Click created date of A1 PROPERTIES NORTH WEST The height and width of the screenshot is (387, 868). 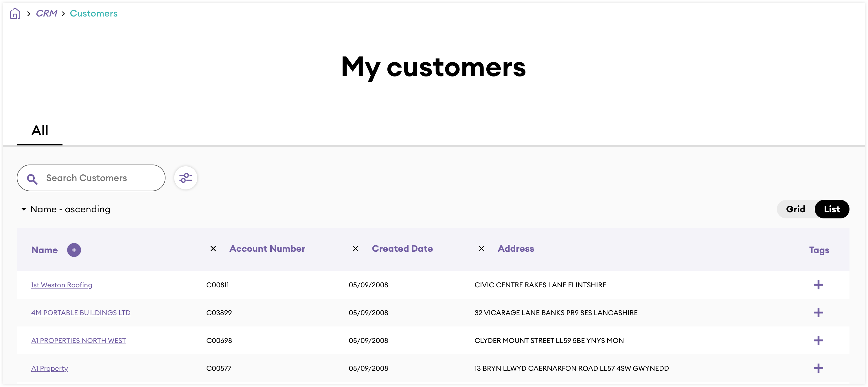[x=368, y=341]
